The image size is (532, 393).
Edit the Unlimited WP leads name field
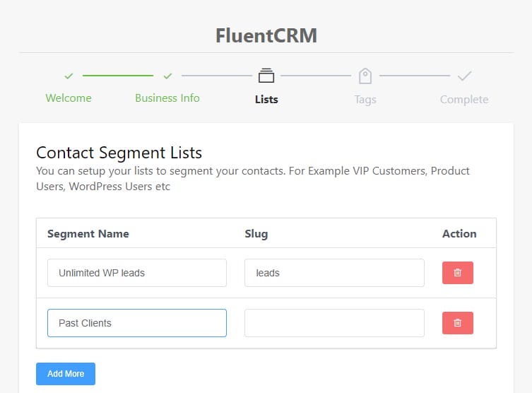(x=137, y=273)
